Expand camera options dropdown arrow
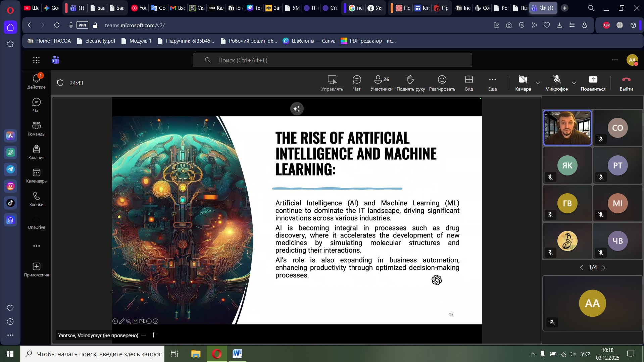 pyautogui.click(x=538, y=83)
